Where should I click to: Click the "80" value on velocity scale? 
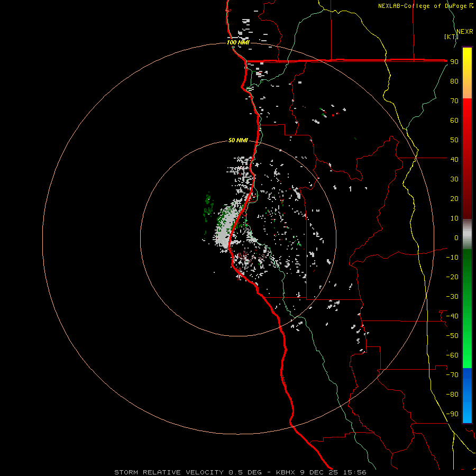click(x=454, y=81)
